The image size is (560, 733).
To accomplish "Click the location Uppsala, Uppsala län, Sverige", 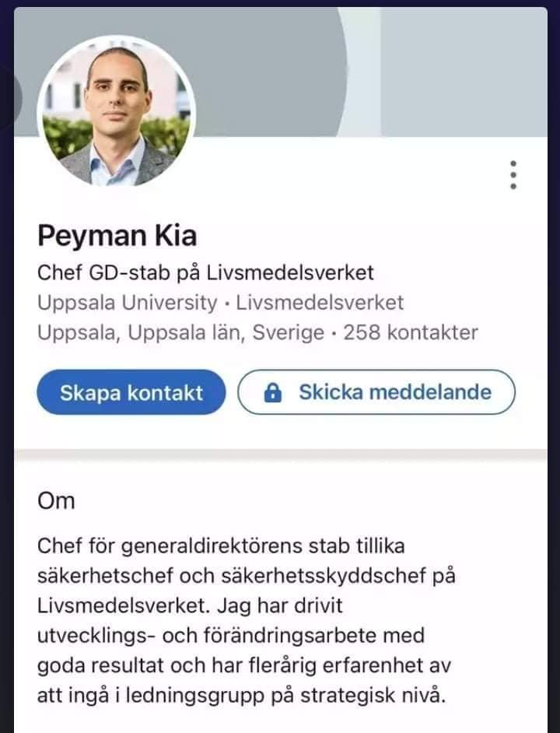I will [180, 333].
